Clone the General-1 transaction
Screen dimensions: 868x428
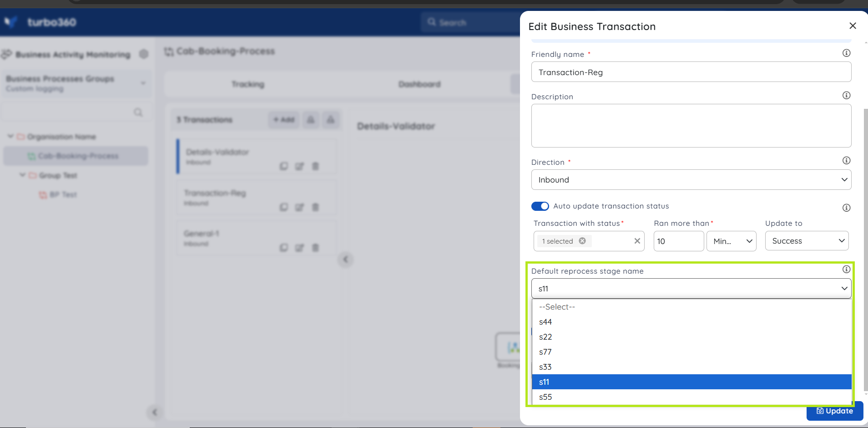pos(284,248)
